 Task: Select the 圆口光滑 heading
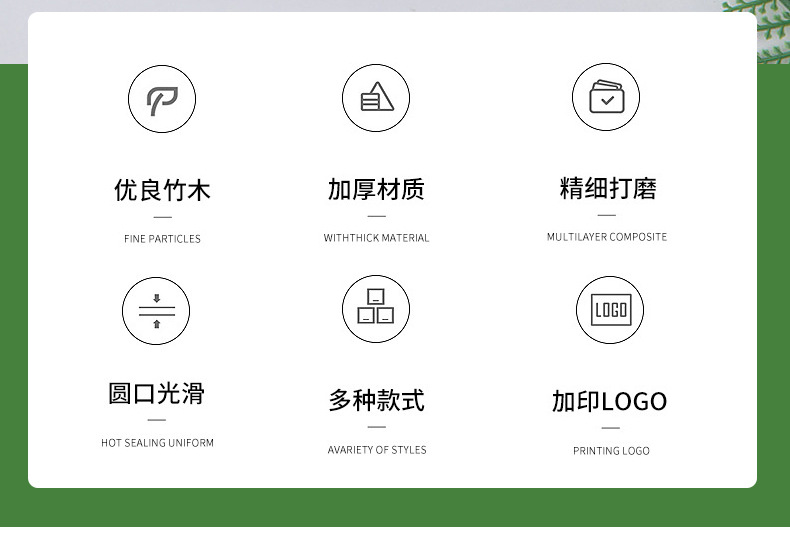(157, 393)
